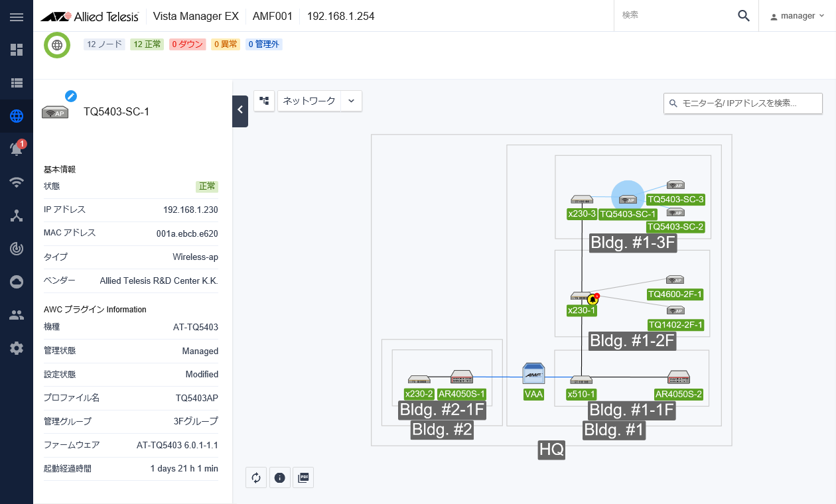Open the network map globe icon in sidebar

pyautogui.click(x=17, y=117)
